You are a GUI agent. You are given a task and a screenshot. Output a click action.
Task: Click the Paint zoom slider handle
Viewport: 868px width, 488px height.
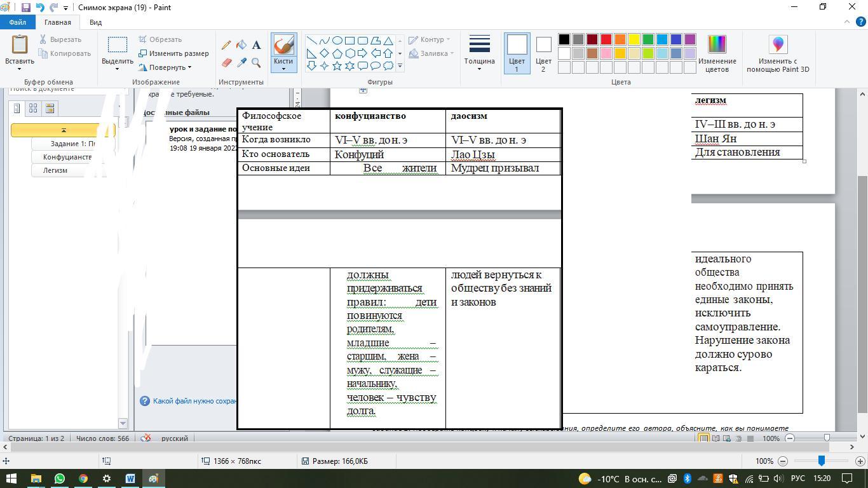[822, 461]
